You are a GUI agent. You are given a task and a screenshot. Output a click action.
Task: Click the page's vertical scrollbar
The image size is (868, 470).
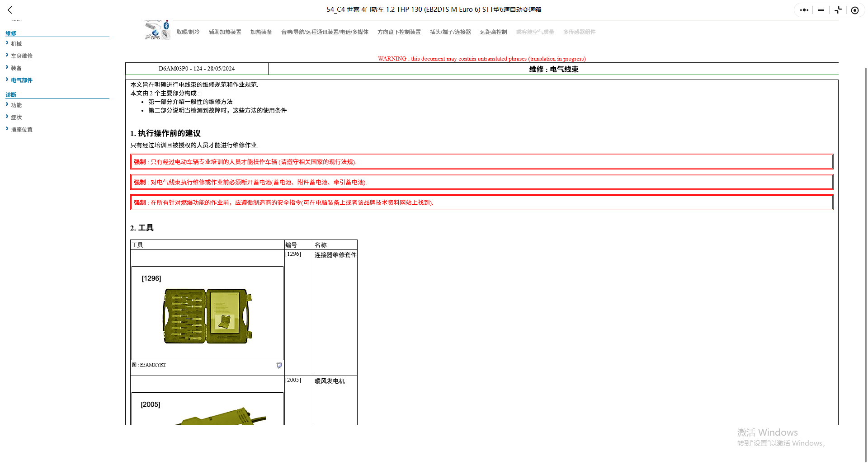pos(865,264)
